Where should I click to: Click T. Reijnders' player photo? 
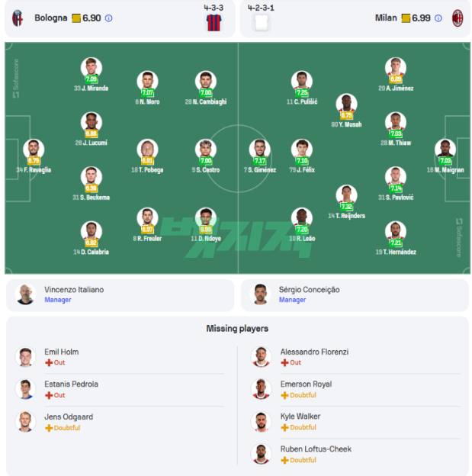click(347, 195)
